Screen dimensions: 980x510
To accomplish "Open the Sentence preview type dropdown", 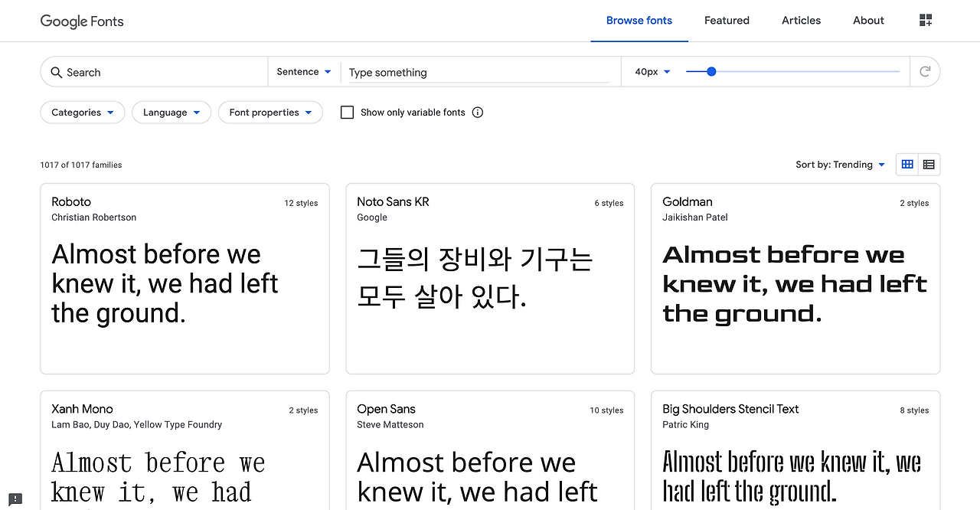I will click(x=304, y=72).
